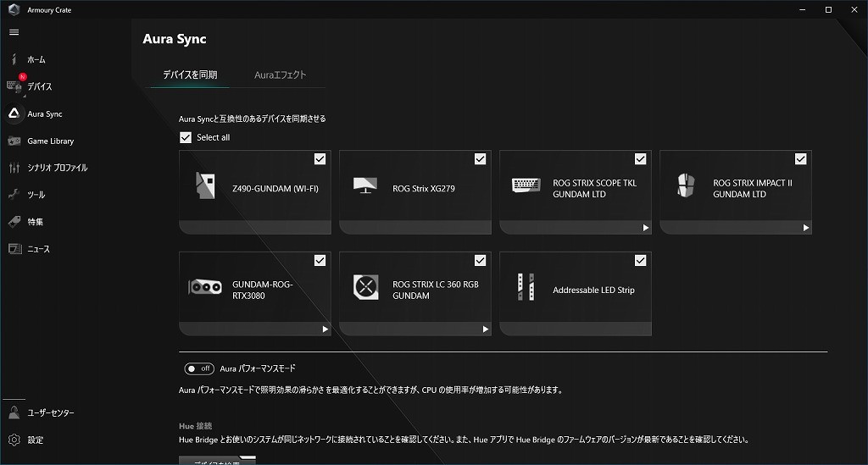Click the デバイス sidebar label

click(x=40, y=86)
